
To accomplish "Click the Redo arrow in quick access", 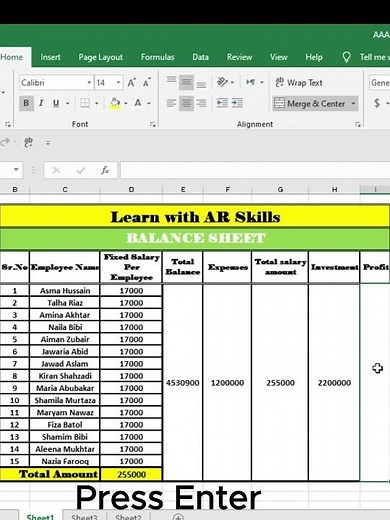I will (5, 143).
